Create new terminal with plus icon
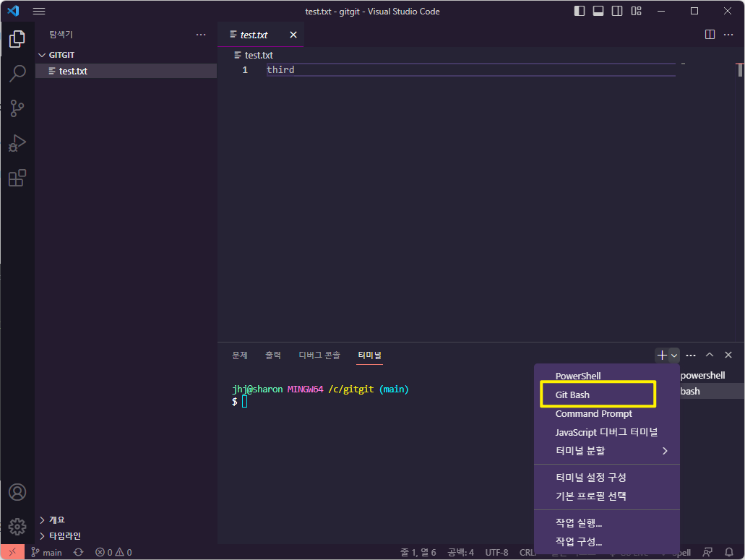The image size is (745, 560). [661, 356]
